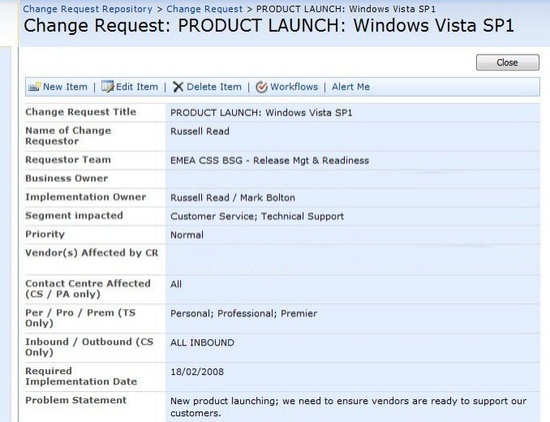Click the value ALL INBOUND

tap(202, 342)
